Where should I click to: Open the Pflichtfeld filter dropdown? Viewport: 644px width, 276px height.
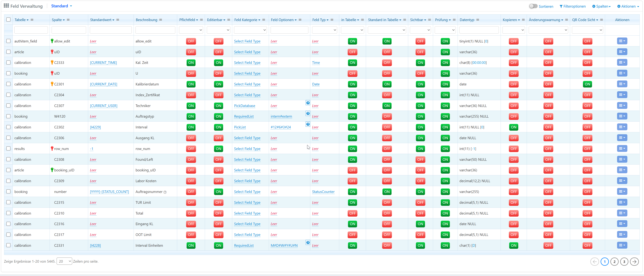[191, 30]
